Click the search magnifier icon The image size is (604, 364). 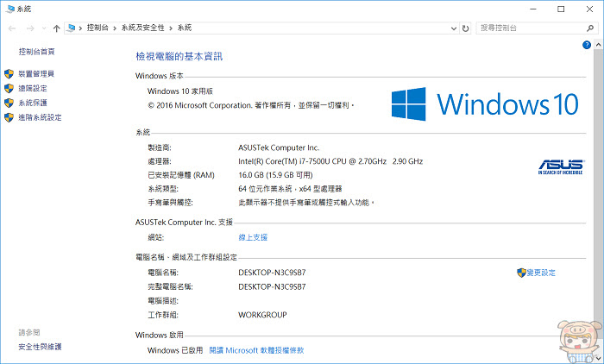click(589, 28)
